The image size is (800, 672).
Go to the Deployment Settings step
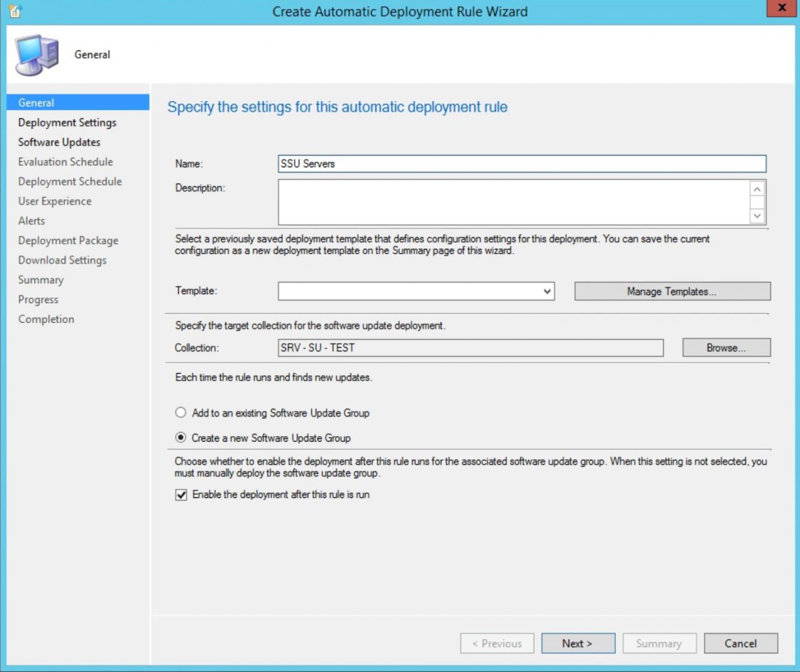67,122
